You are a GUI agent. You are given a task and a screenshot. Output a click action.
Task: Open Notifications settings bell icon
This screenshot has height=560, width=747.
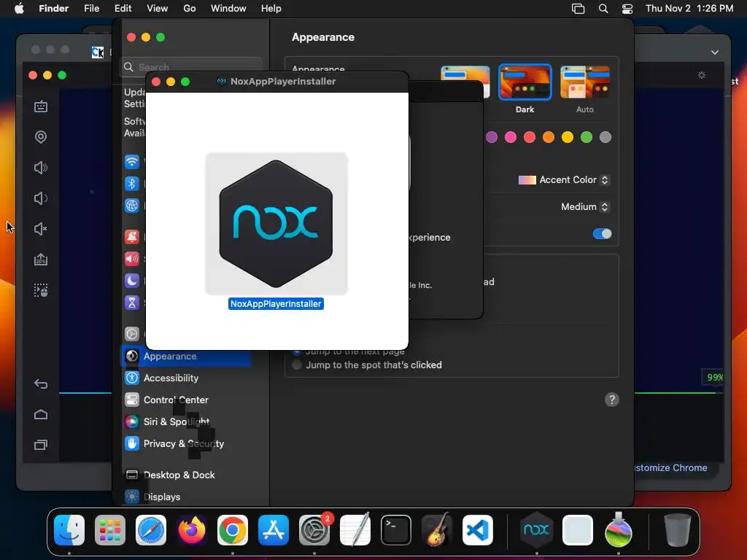132,237
